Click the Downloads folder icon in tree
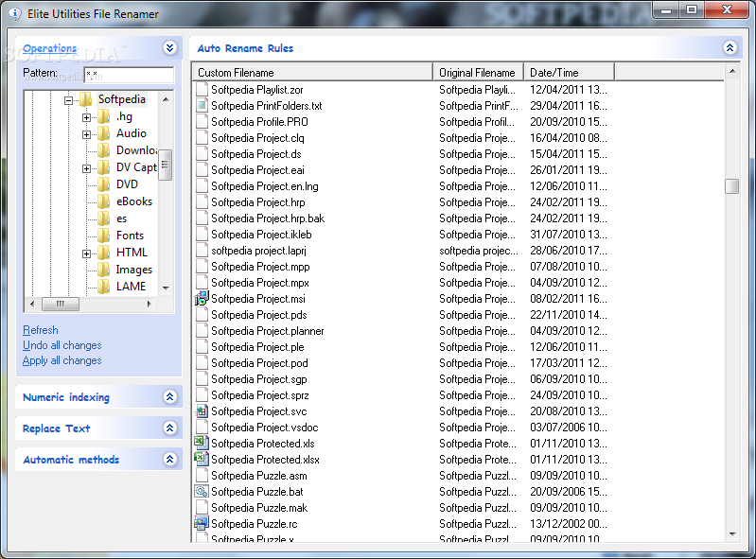 [104, 150]
